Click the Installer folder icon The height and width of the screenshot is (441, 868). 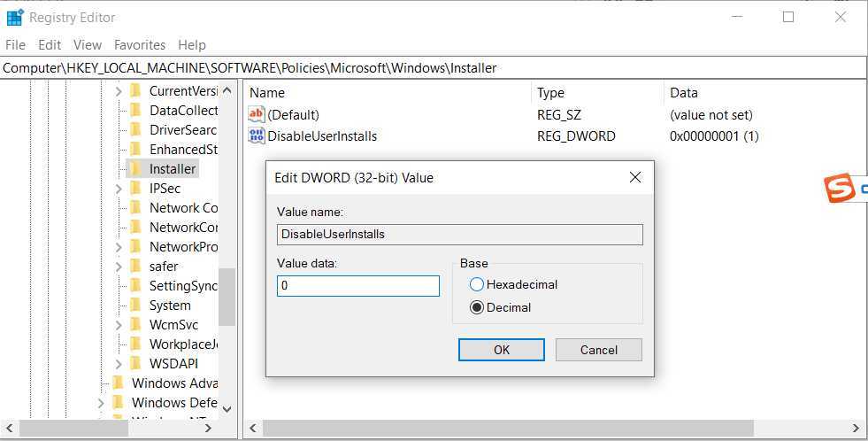135,168
